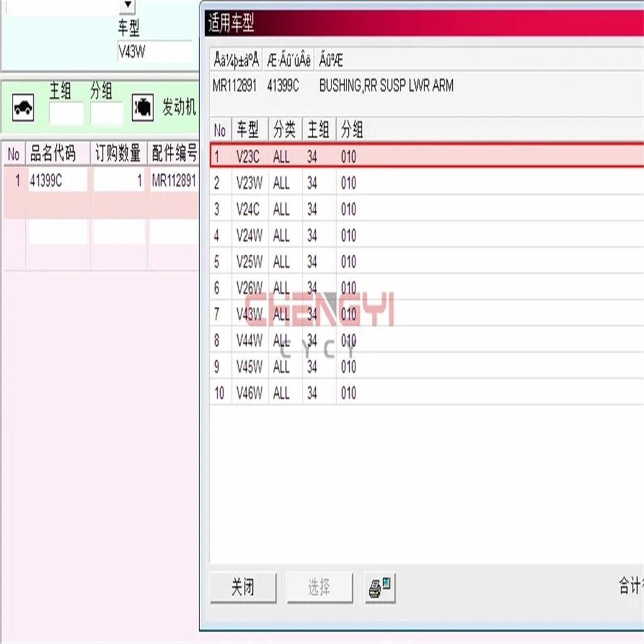Click the 主组 input box
The image size is (644, 644).
coord(66,113)
